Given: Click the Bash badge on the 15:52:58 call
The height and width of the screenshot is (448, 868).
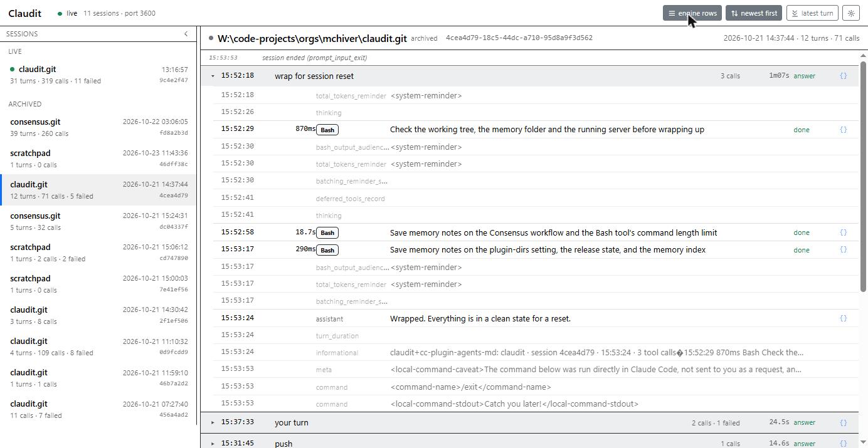Looking at the screenshot, I should coord(327,232).
